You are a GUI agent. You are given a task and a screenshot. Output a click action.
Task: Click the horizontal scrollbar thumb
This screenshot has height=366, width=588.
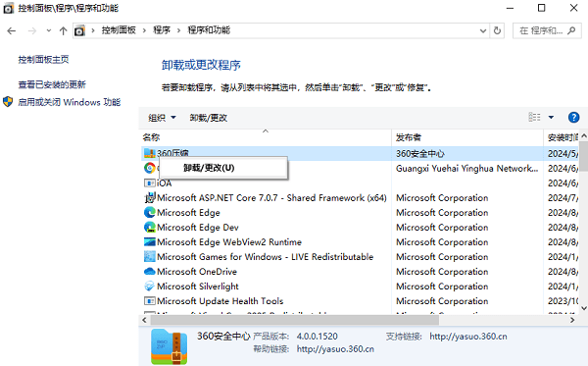click(x=294, y=320)
